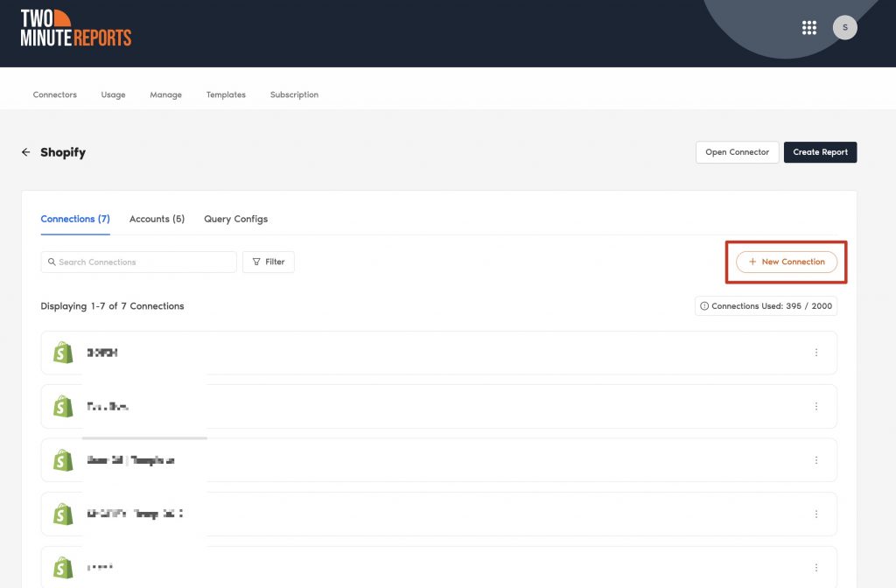The height and width of the screenshot is (588, 896).
Task: Click the Shopify icon of the first connection
Action: coord(63,353)
